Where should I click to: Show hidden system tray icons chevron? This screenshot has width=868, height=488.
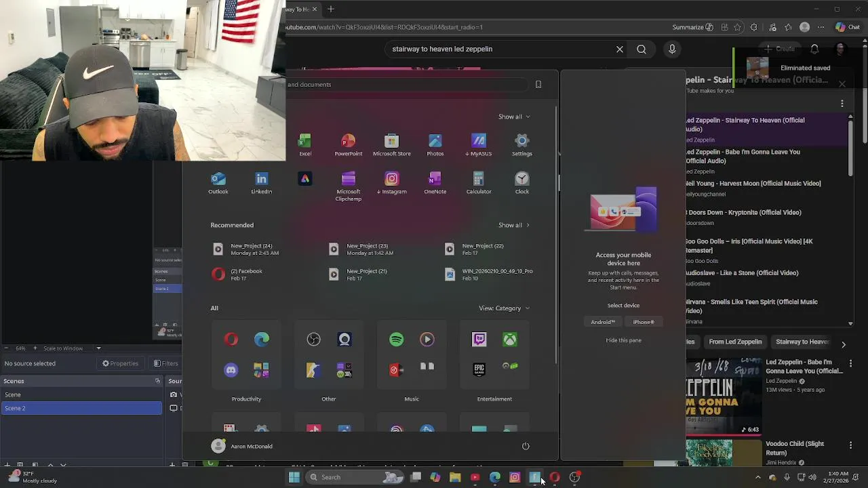click(758, 477)
